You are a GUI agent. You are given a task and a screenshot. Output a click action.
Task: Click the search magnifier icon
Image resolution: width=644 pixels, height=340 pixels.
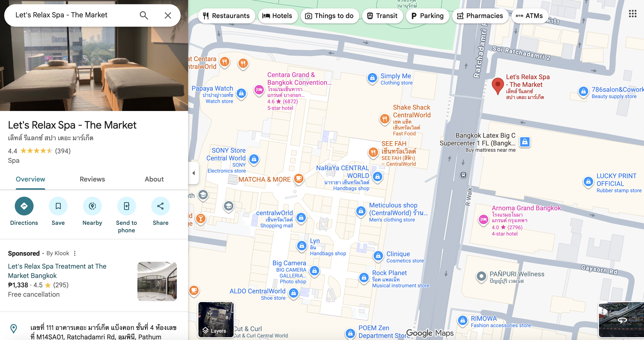(144, 15)
